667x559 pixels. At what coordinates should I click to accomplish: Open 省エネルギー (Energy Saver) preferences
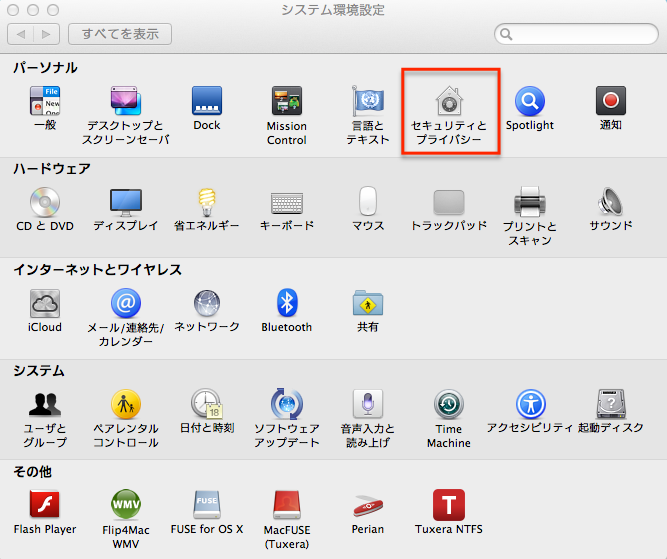click(x=207, y=202)
